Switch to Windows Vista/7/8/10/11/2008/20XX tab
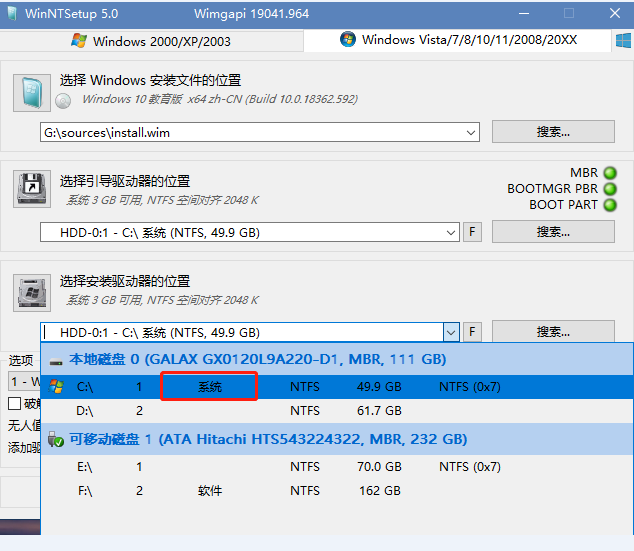This screenshot has height=551, width=634. pyautogui.click(x=457, y=40)
